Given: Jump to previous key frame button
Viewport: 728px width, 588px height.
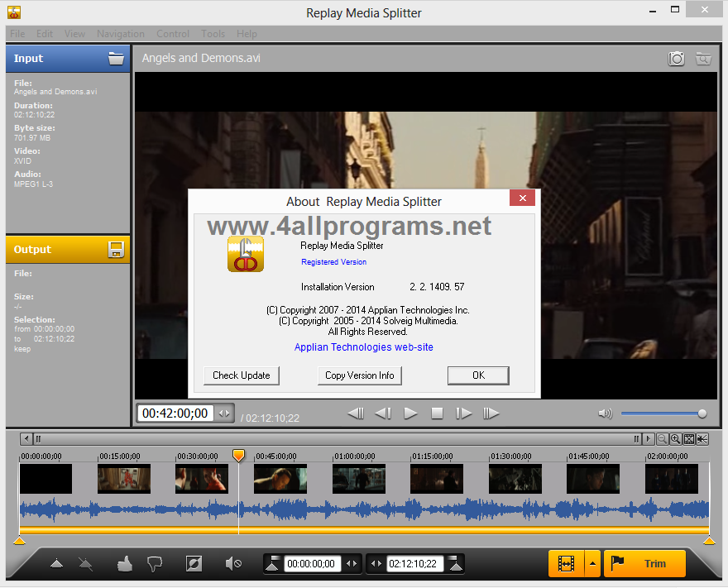Looking at the screenshot, I should click(356, 413).
